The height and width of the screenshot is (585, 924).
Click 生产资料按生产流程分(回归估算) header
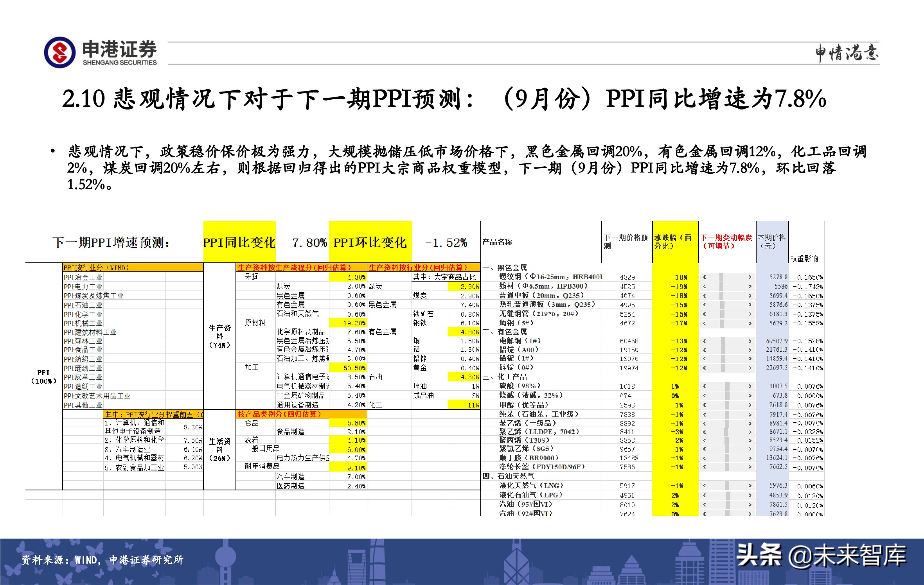point(302,267)
